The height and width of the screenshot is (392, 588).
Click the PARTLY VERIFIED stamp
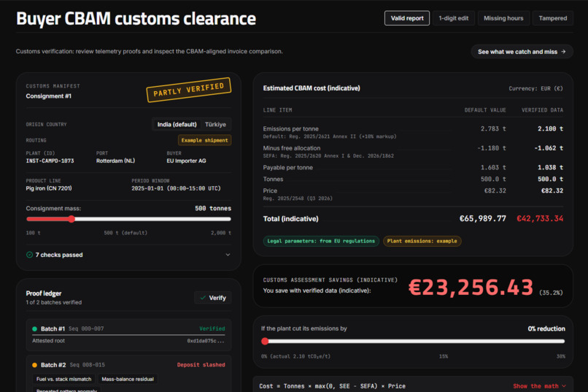[189, 90]
